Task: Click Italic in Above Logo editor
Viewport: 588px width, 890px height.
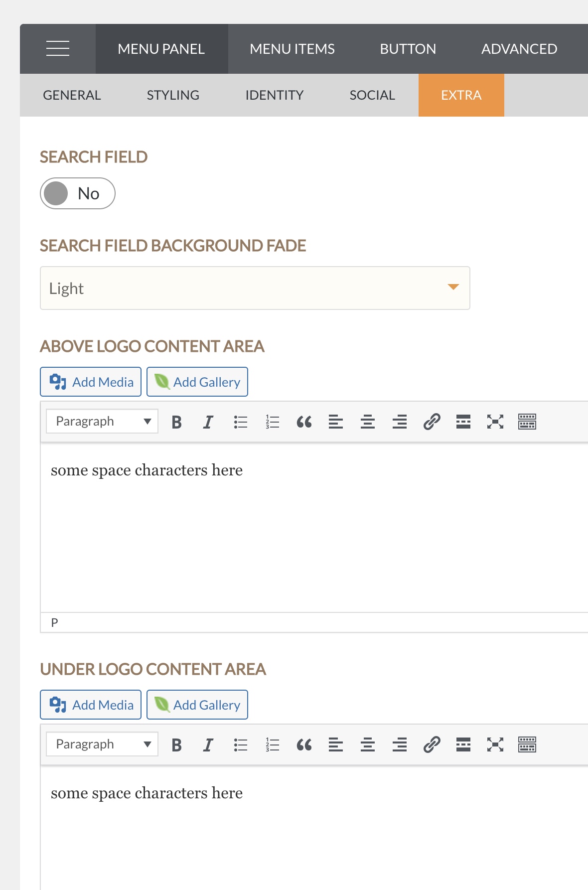Action: [208, 422]
